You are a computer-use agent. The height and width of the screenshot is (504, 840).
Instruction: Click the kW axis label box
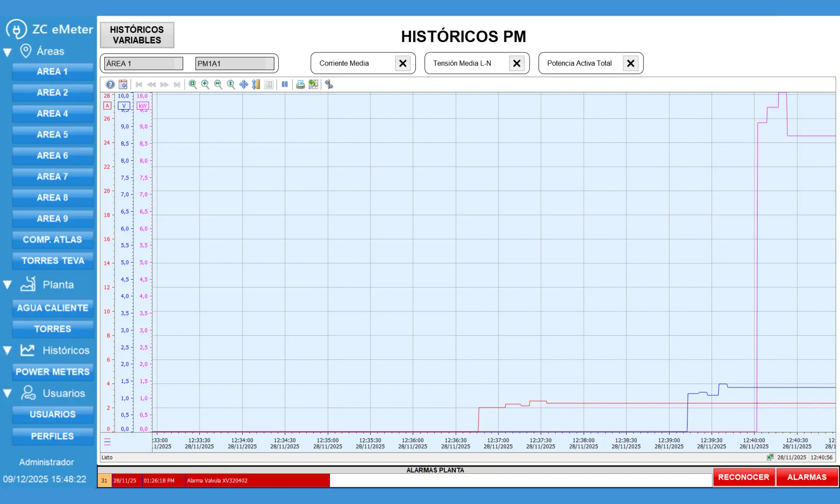[143, 106]
